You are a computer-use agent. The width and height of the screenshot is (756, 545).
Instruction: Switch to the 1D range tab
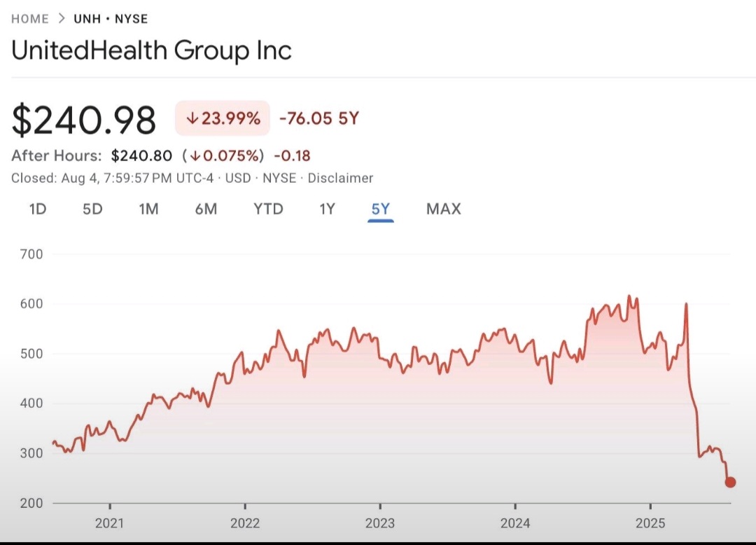point(38,209)
